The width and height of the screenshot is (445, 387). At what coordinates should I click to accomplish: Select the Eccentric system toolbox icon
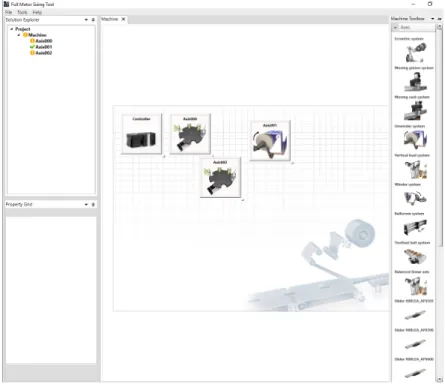coord(415,53)
